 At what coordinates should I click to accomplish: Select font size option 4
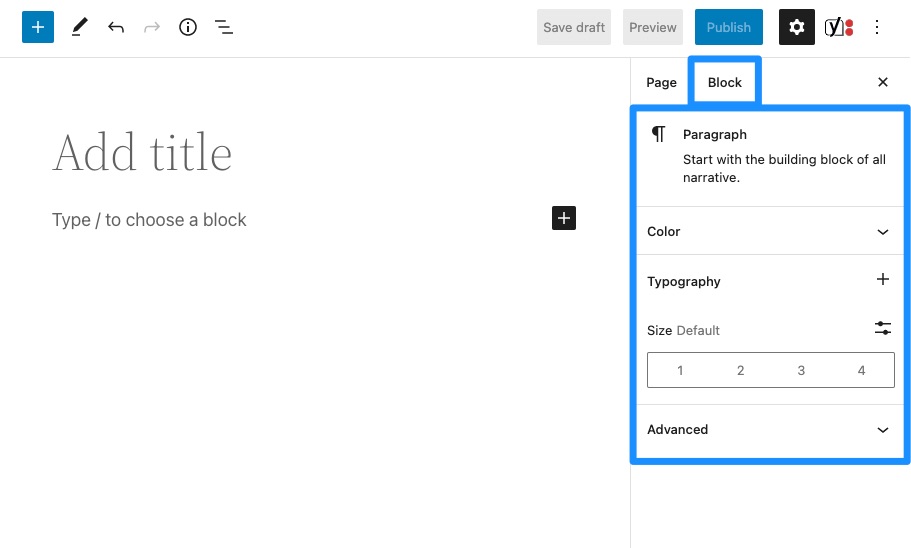click(x=861, y=370)
